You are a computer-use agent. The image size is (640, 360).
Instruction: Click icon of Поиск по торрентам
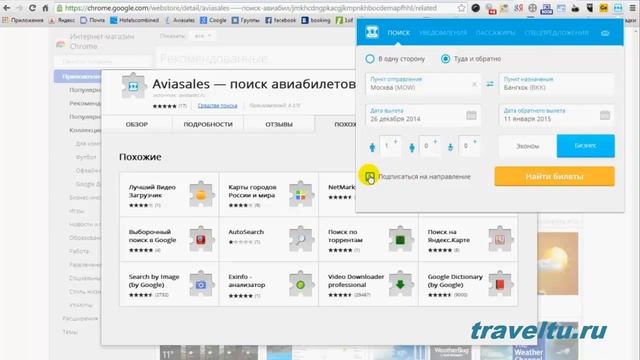[x=400, y=239]
